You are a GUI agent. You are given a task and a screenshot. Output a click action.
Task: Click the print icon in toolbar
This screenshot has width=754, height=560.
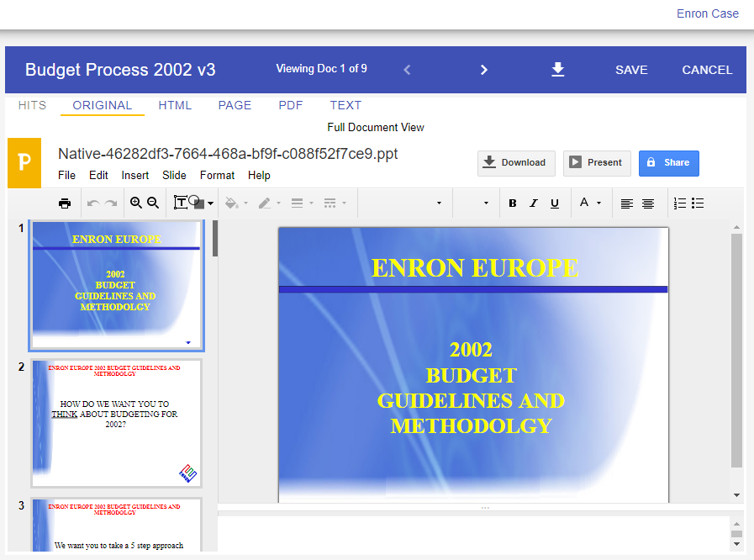65,203
